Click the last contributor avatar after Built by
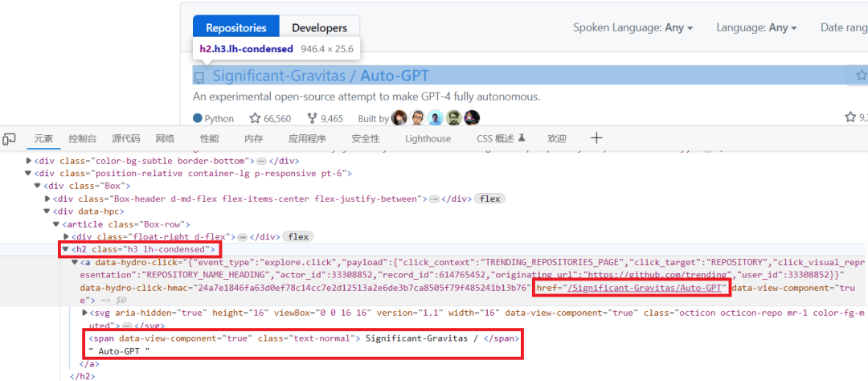 tap(473, 118)
